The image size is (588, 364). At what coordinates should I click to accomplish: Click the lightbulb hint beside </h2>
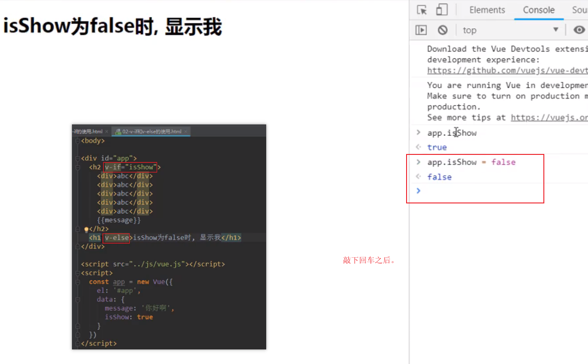tap(87, 229)
